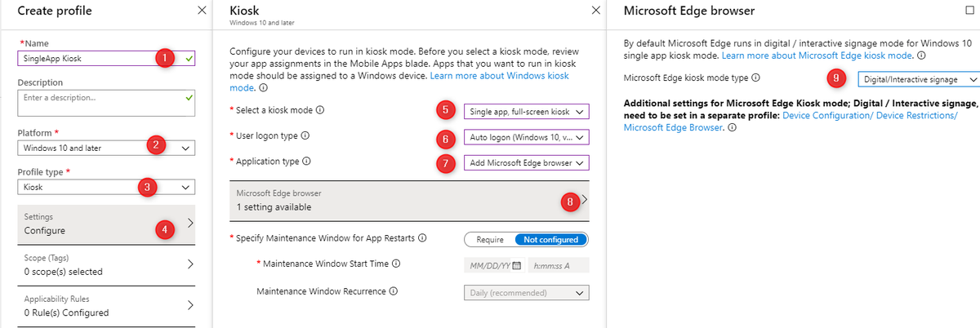
Task: Click info icon beside Maintenance Window Start Time
Action: (396, 264)
